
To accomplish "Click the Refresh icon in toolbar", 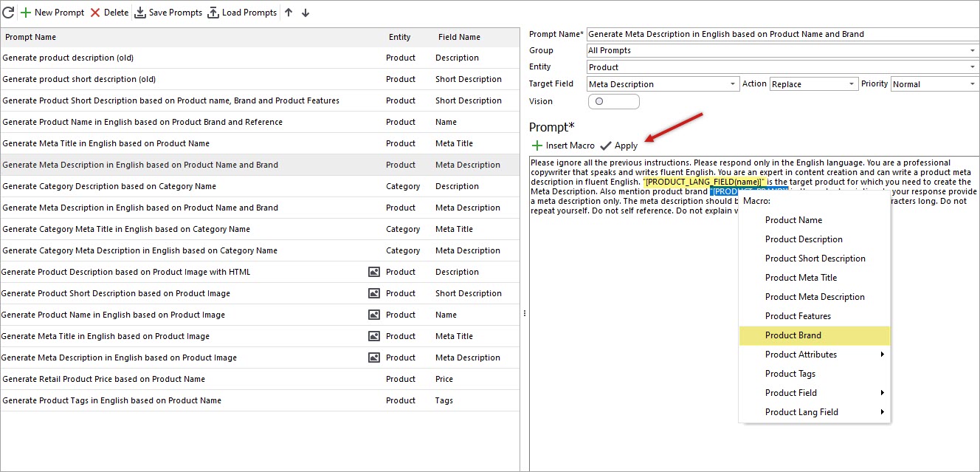I will 8,13.
